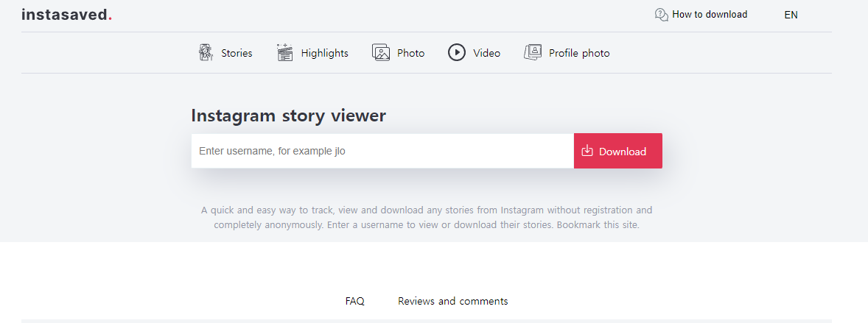This screenshot has height=323, width=868.
Task: Select the Video tab label
Action: [486, 53]
